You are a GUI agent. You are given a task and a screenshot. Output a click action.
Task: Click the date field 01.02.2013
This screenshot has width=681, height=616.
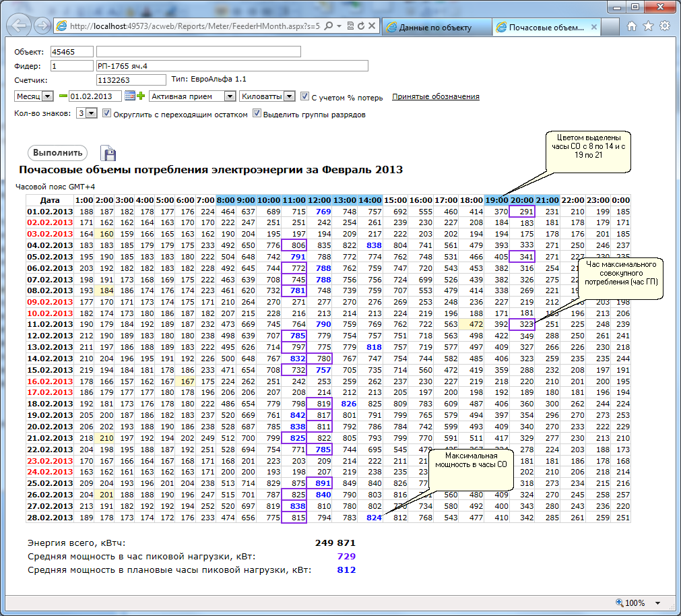[x=95, y=96]
